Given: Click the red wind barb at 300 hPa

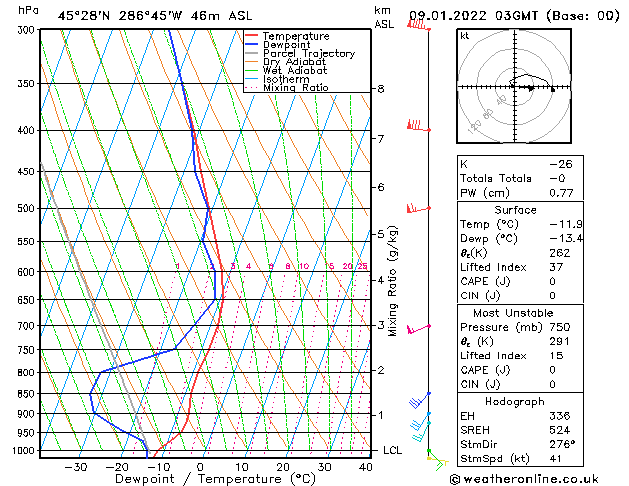Looking at the screenshot, I should pyautogui.click(x=419, y=25).
